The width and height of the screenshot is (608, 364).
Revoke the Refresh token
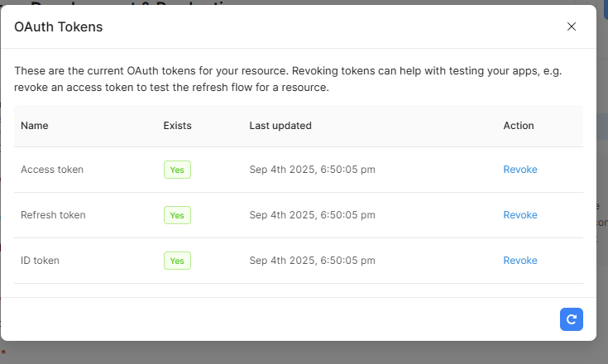pos(520,215)
